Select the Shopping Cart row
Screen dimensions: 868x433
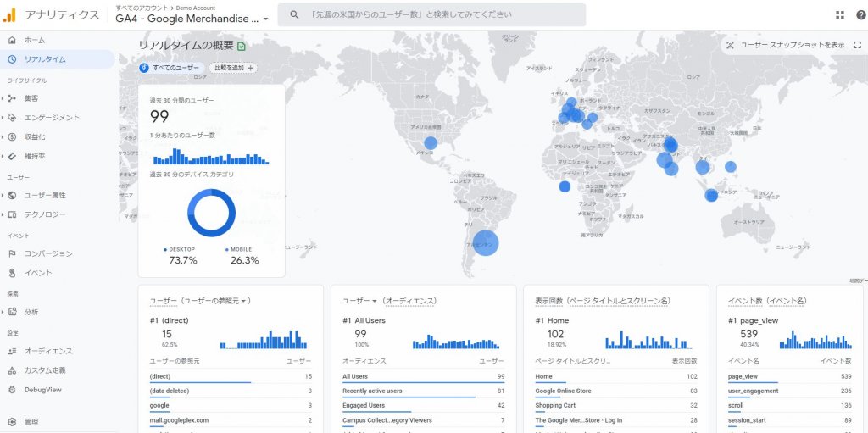[616, 405]
